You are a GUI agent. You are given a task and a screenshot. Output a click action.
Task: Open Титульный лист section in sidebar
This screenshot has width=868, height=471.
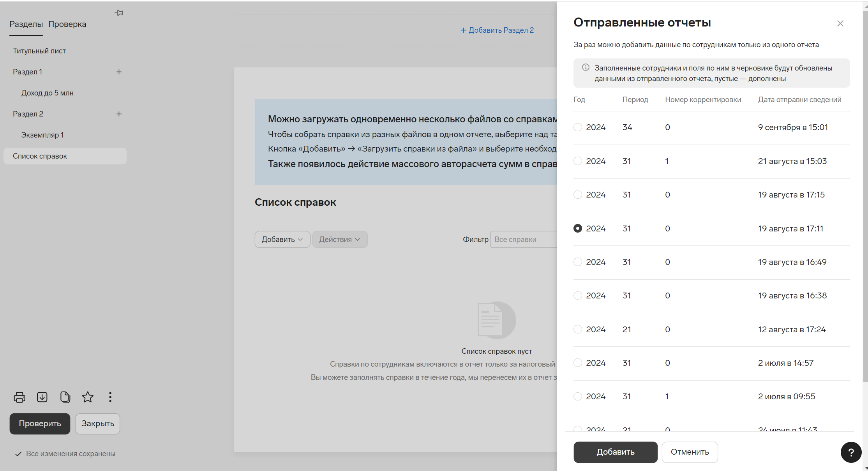pyautogui.click(x=39, y=51)
